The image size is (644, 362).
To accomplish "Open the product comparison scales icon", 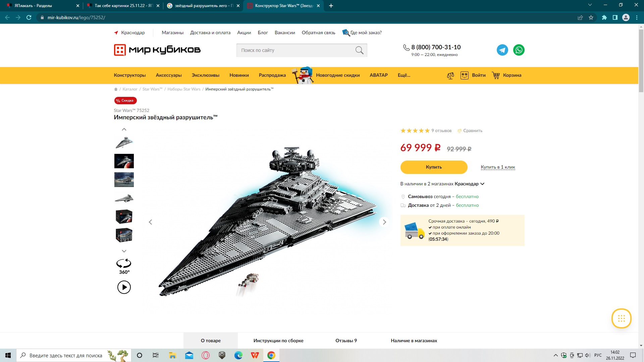I will coord(450,75).
